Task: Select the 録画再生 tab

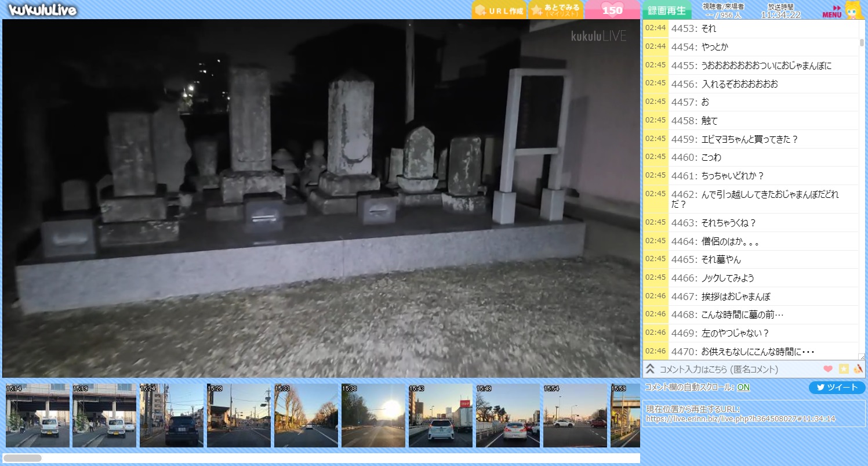Action: tap(666, 10)
